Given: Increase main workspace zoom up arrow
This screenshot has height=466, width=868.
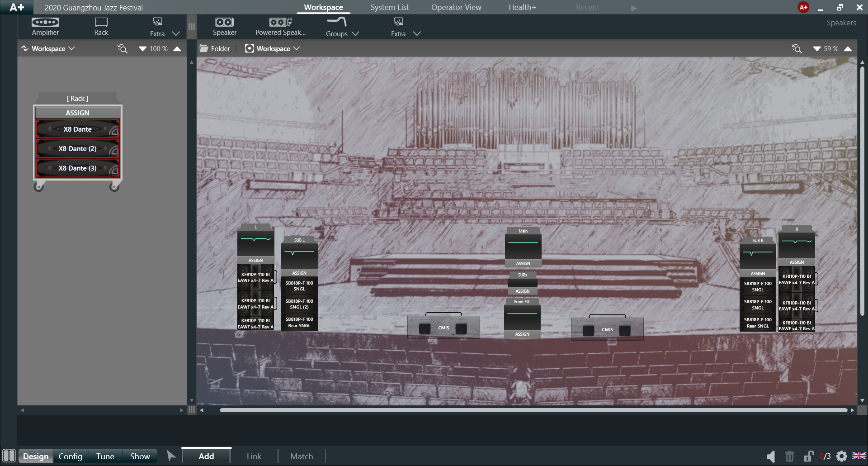Looking at the screenshot, I should tap(848, 49).
